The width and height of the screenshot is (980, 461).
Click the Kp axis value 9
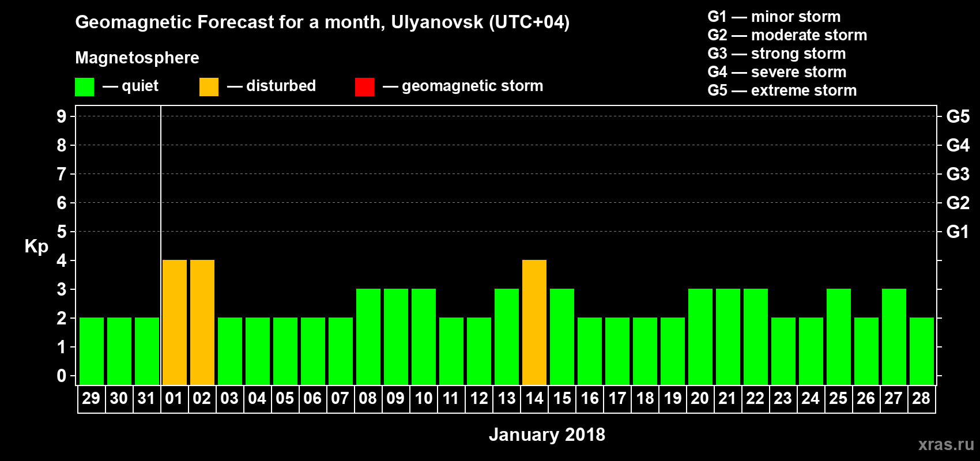(x=62, y=116)
